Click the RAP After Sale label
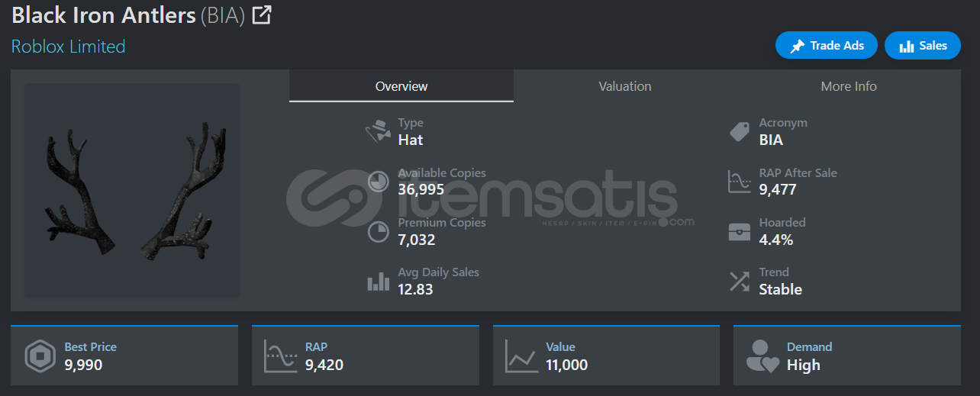This screenshot has width=980, height=396. tap(798, 173)
